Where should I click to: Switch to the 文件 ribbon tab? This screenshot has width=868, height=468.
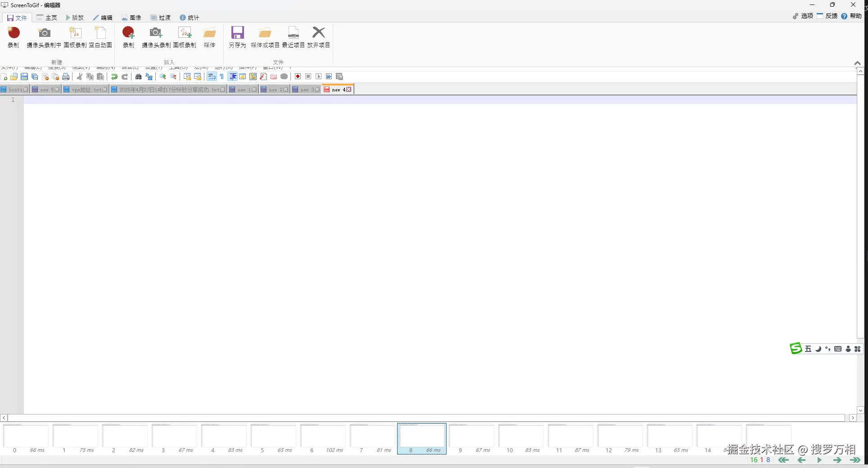pyautogui.click(x=17, y=18)
